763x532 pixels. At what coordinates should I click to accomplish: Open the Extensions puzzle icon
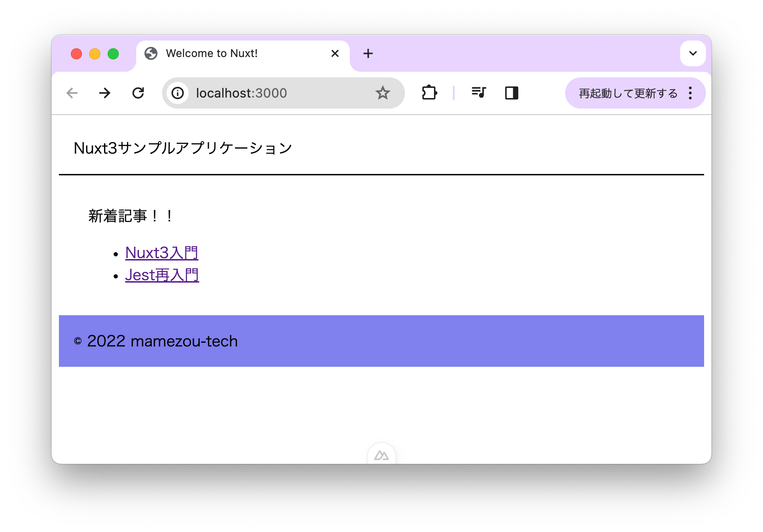(x=429, y=93)
